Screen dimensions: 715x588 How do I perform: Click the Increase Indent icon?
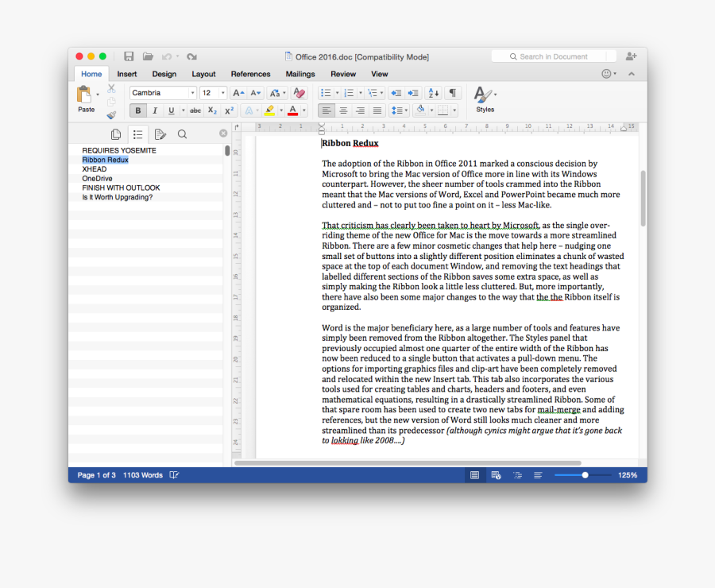tap(412, 93)
